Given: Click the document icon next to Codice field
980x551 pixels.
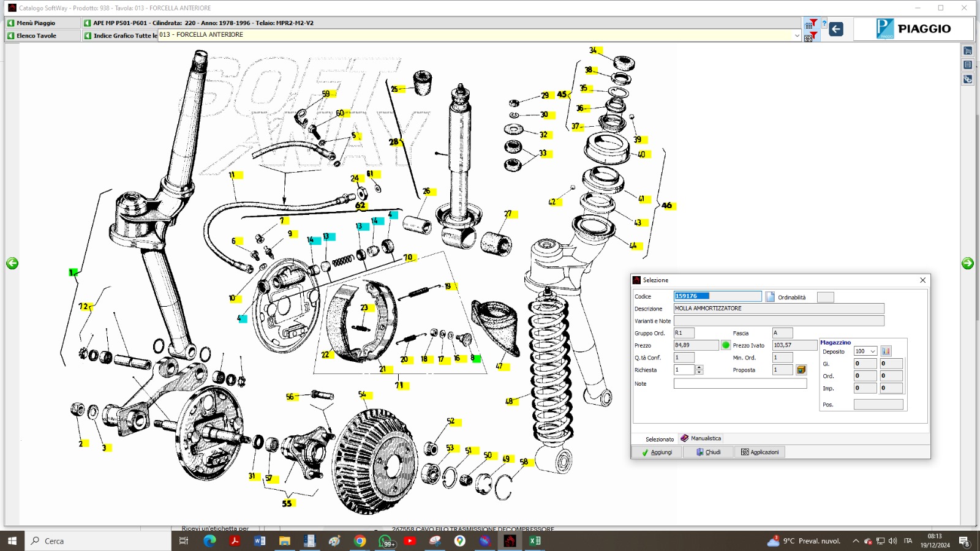Looking at the screenshot, I should point(770,297).
